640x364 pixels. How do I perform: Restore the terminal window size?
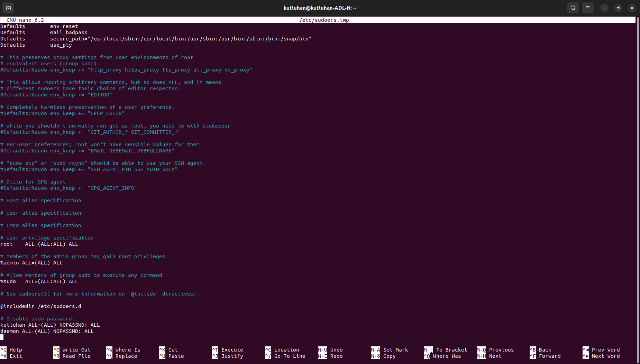point(618,8)
